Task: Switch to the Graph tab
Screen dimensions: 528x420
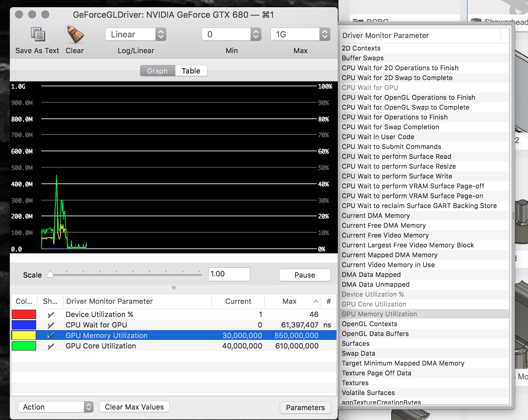Action: (157, 71)
